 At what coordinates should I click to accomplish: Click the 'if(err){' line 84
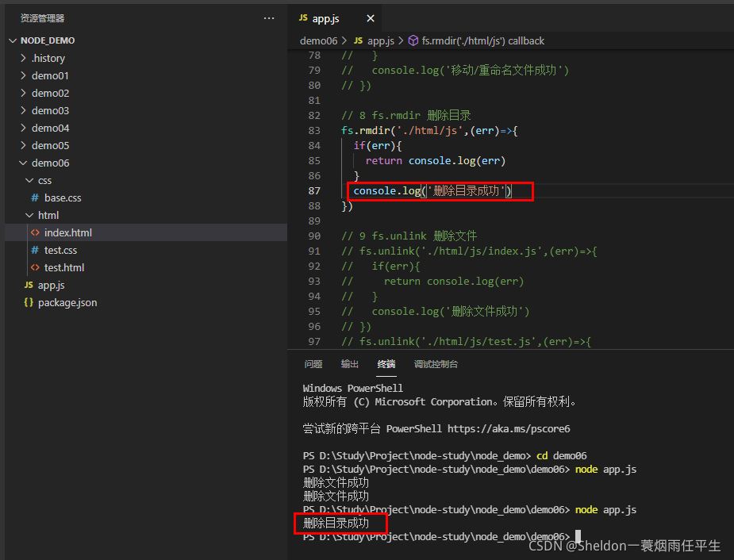[377, 145]
